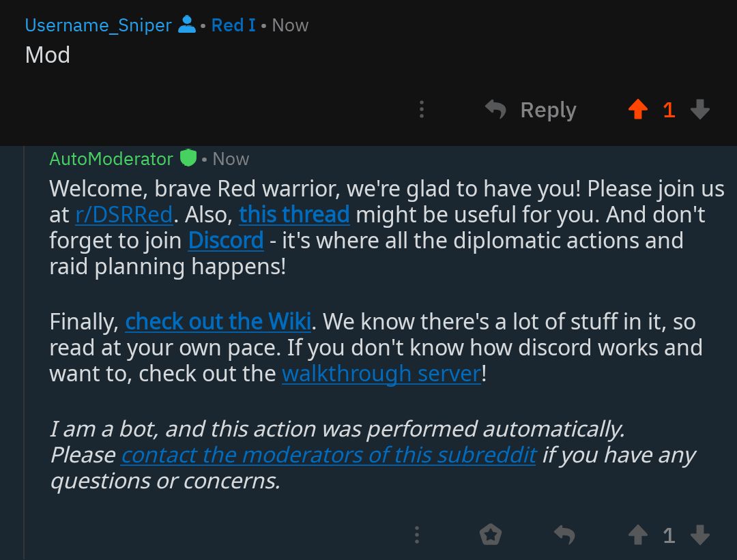Toggle the downvote on AutoModerator's comment
Screen dimensions: 737x560
click(x=700, y=535)
